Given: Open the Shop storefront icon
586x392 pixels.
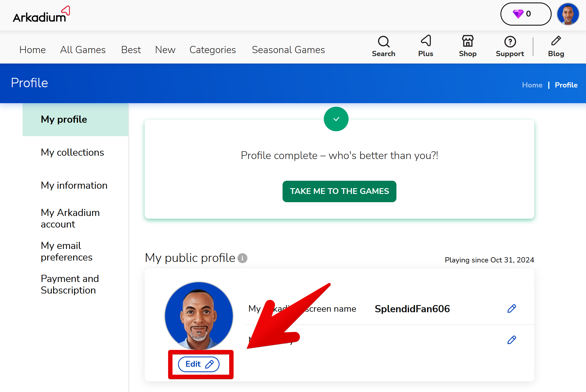Looking at the screenshot, I should click(468, 46).
